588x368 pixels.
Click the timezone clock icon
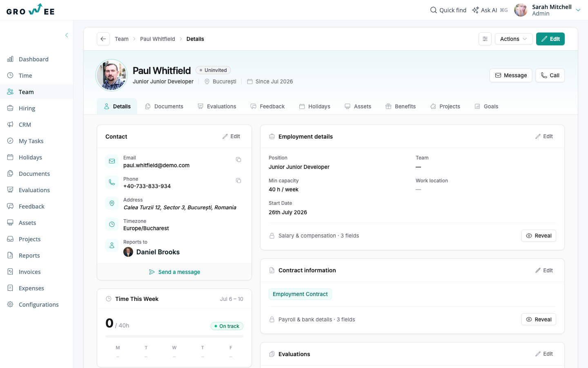112,224
